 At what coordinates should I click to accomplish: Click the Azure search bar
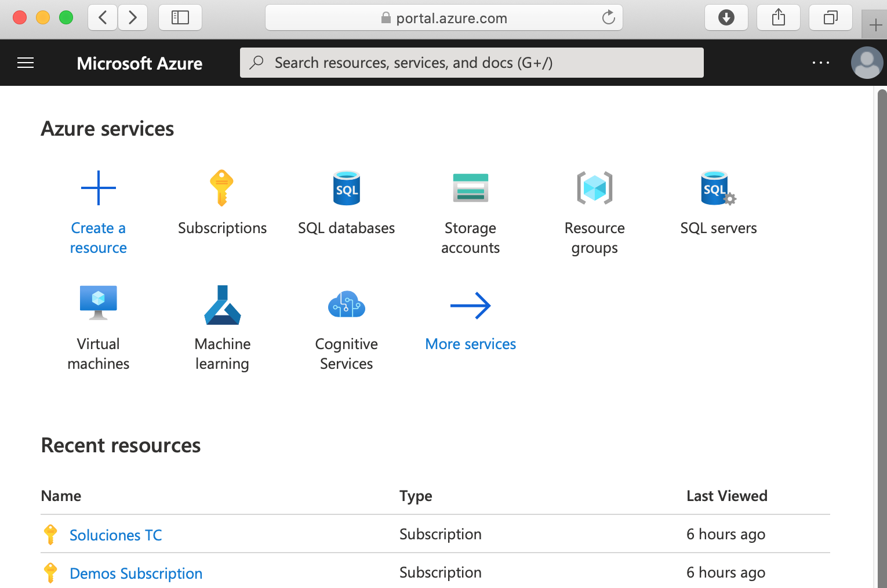point(471,62)
